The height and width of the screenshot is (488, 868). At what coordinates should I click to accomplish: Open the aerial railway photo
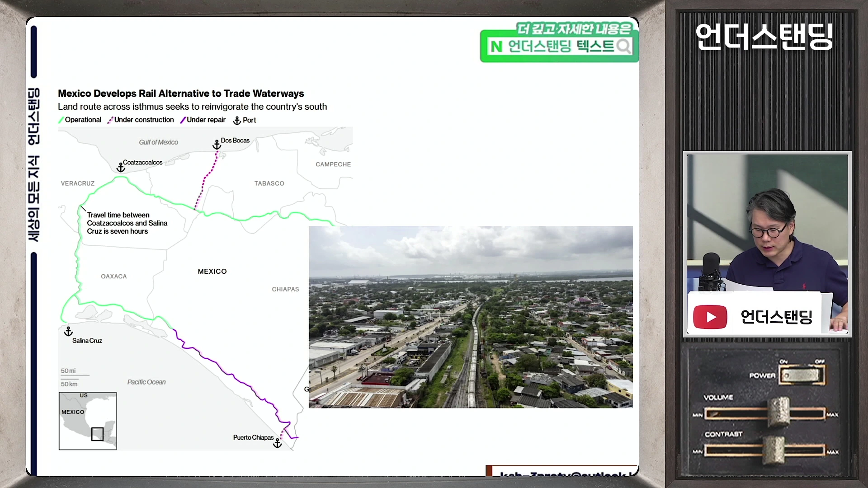click(471, 317)
